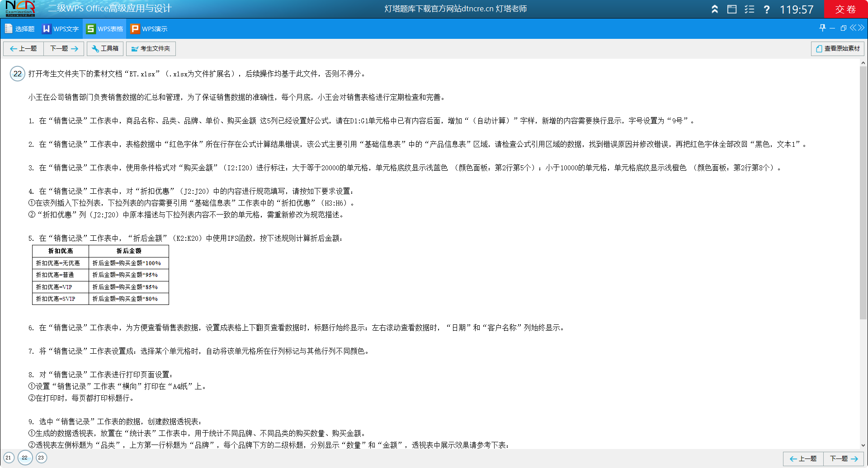Viewport: 868px width, 468px height.
Task: Click 查看原始素材 button
Action: pos(838,49)
